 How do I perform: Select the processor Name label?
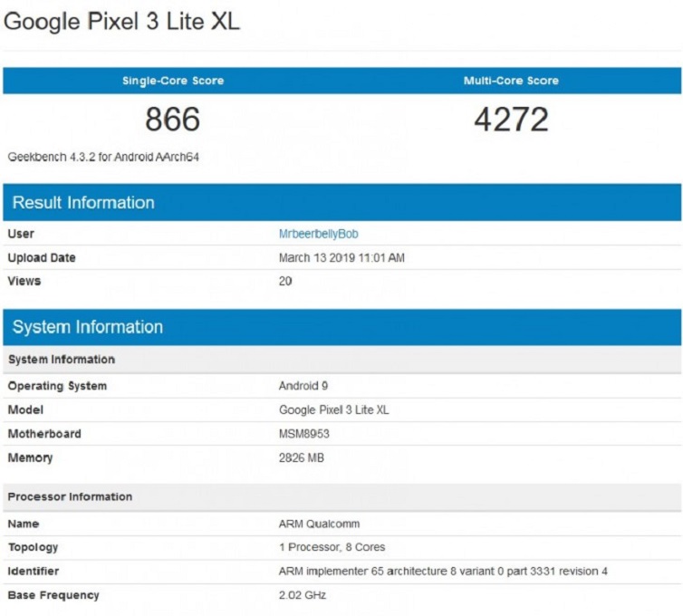click(24, 524)
